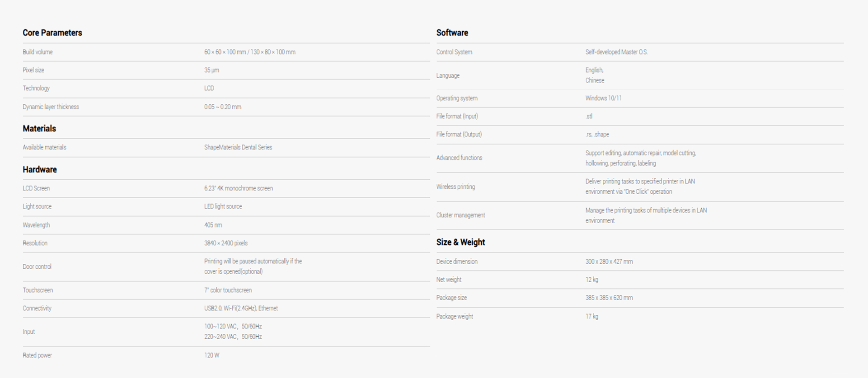Click the Door control row label
This screenshot has width=868, height=378.
[x=37, y=267]
